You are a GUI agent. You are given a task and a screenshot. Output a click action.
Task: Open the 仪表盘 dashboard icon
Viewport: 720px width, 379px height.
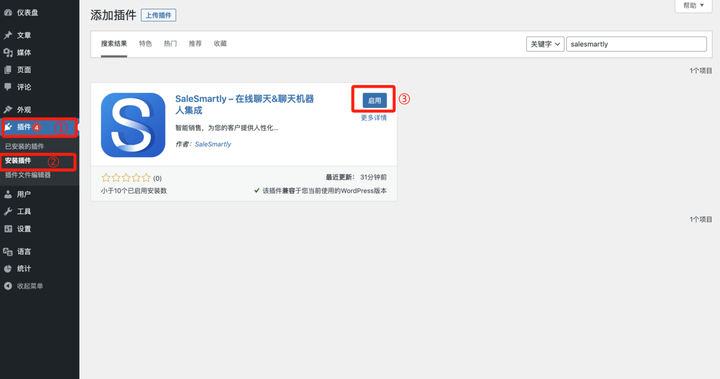(8, 13)
